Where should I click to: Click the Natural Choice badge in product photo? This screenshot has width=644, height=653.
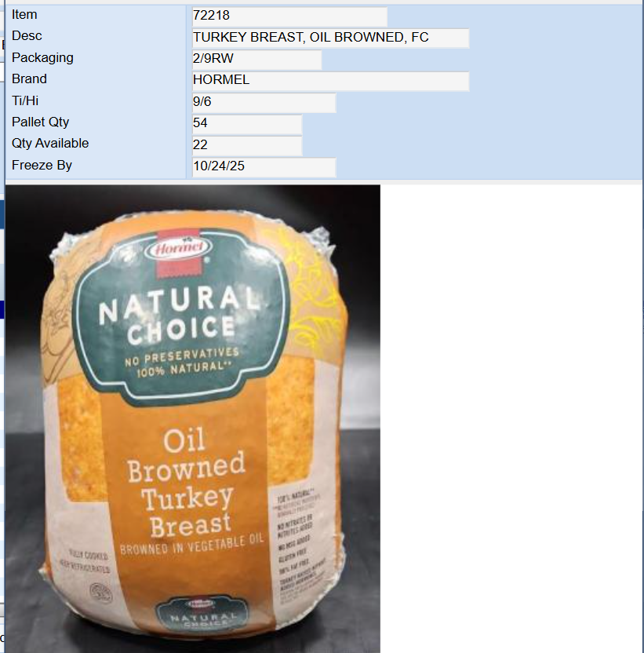tap(180, 316)
